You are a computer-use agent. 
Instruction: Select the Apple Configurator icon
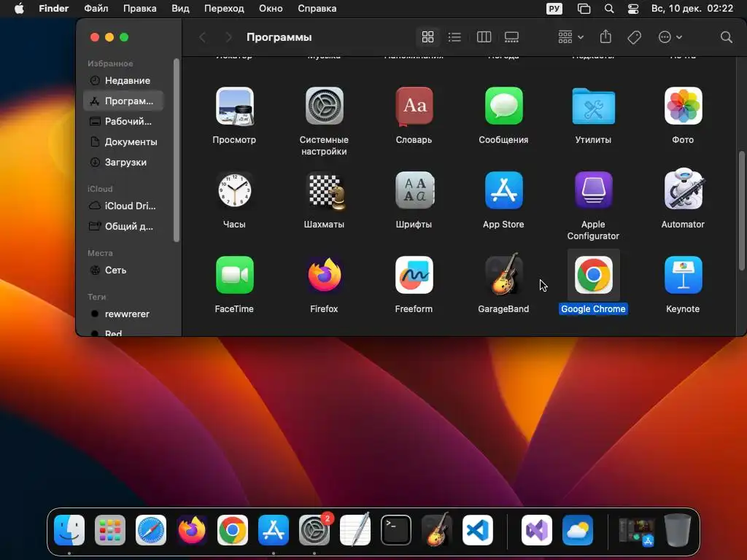coord(593,190)
